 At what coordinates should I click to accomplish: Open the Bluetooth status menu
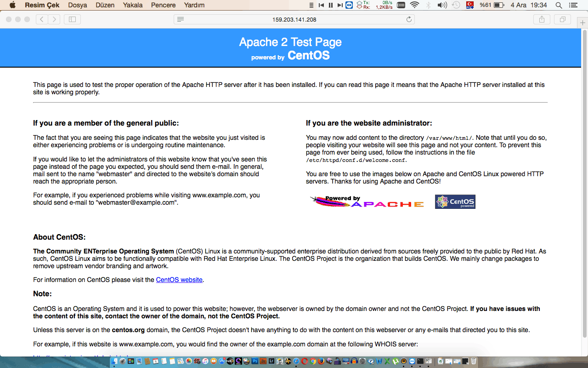point(429,5)
